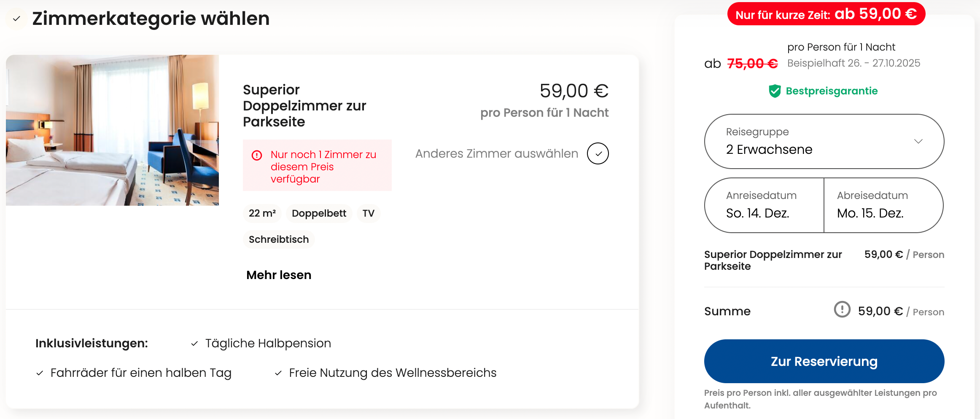The image size is (980, 419).
Task: Click the info icon next to Summe
Action: [x=842, y=309]
